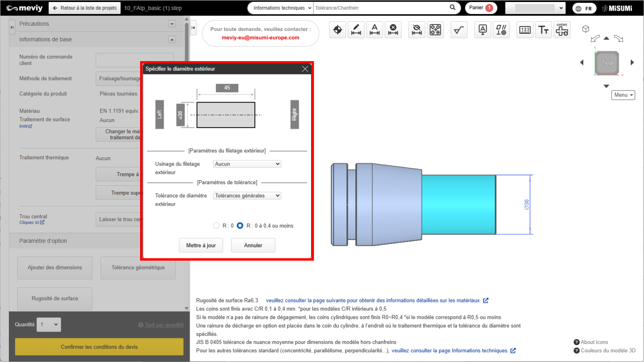
Task: Select the R : 0 radio button
Action: point(217,226)
